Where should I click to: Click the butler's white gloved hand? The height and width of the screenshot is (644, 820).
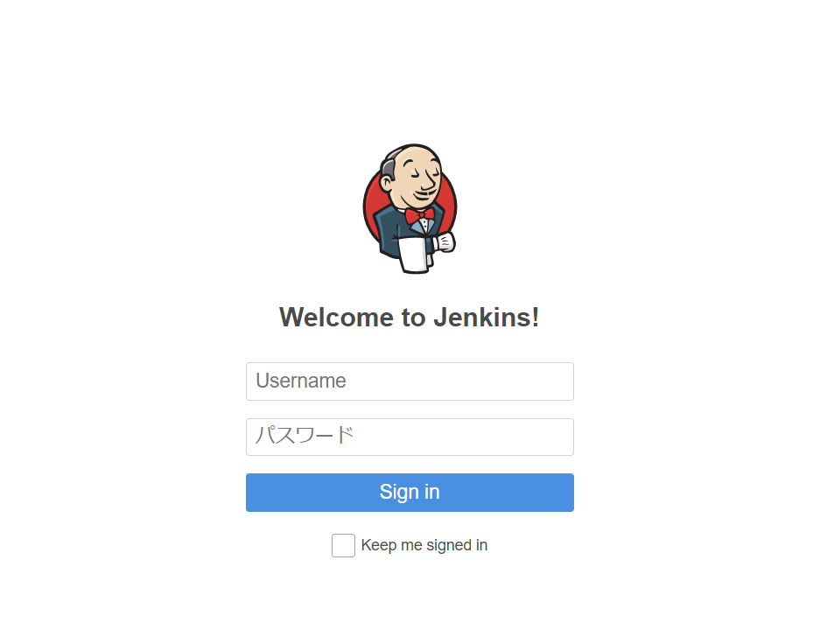[445, 243]
